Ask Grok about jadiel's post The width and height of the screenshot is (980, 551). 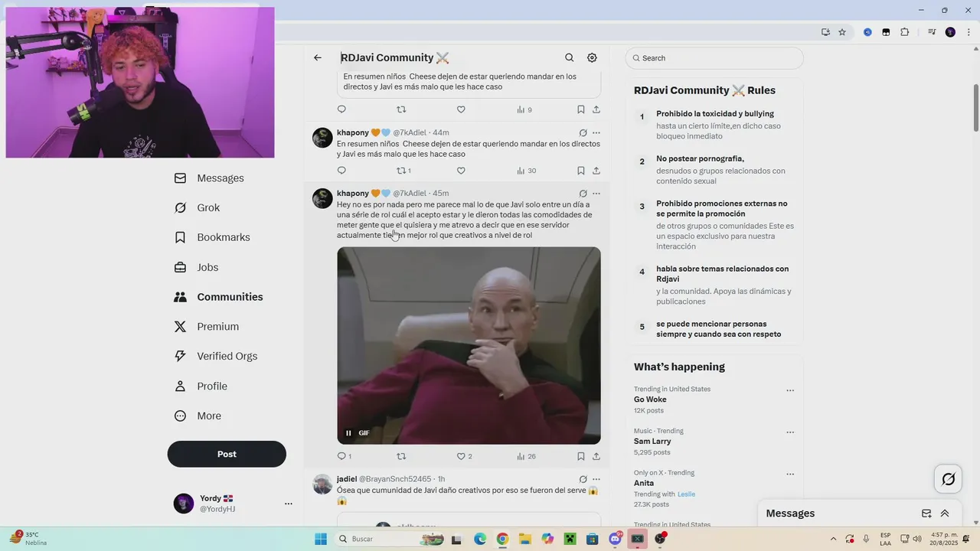(x=583, y=479)
